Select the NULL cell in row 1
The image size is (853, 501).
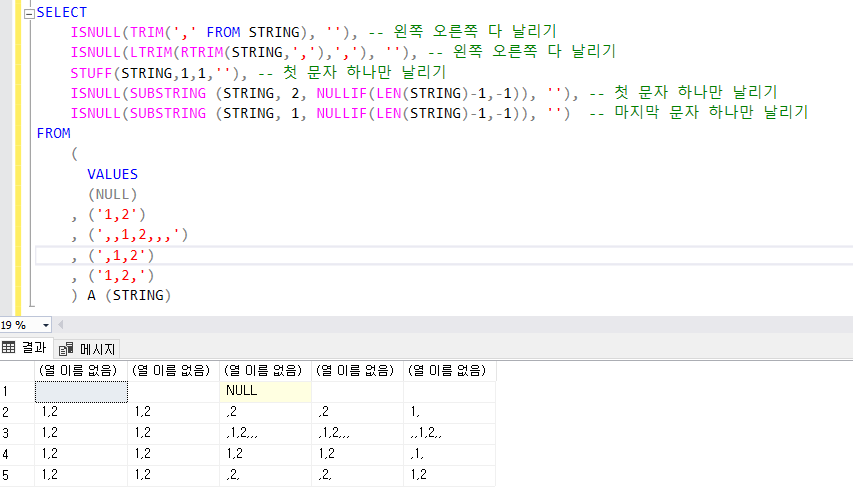coord(265,392)
